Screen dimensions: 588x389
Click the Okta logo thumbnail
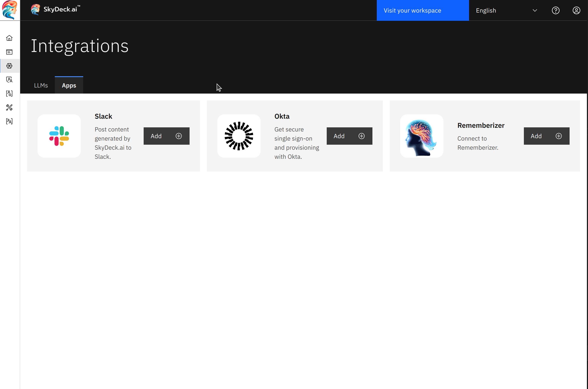[239, 136]
